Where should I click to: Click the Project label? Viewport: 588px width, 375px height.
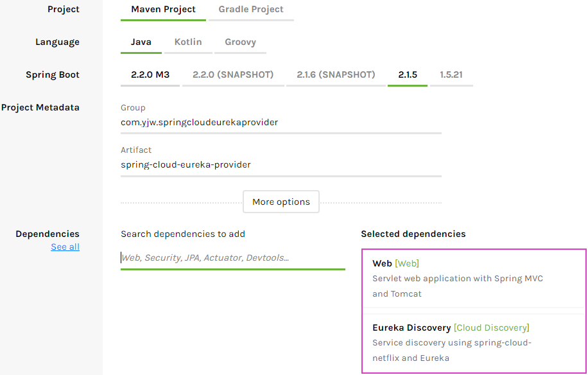click(64, 10)
